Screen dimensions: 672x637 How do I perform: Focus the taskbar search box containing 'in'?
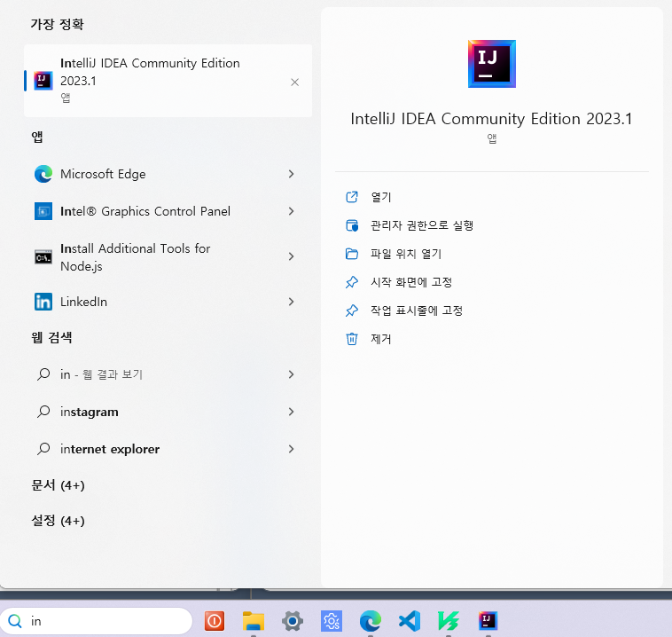tap(96, 621)
